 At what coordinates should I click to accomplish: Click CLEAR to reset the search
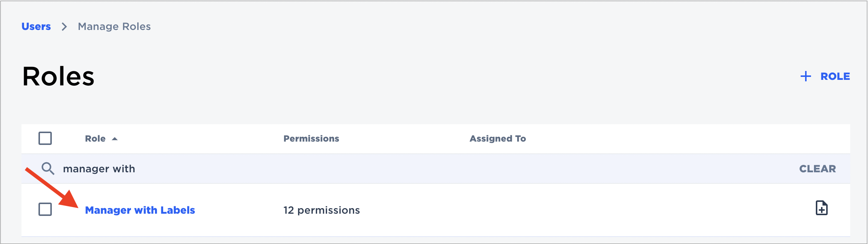tap(817, 169)
